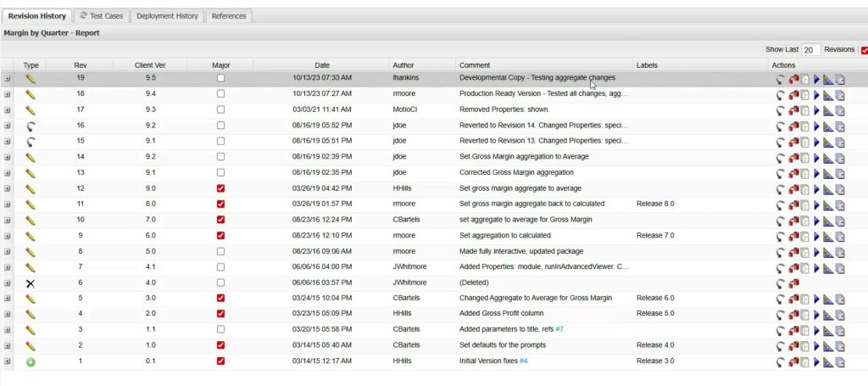Click the revert arrow icon for revision 7
Viewport: 868px width, 386px height.
pyautogui.click(x=781, y=269)
